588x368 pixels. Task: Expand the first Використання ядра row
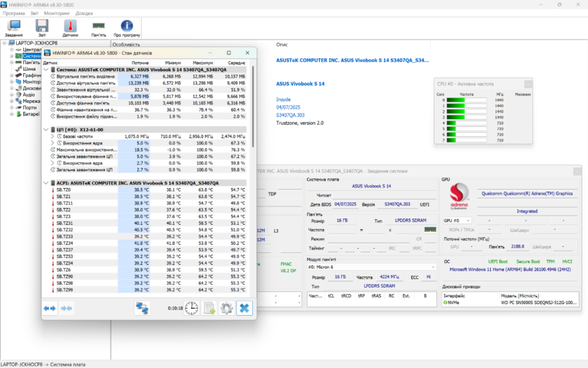(53, 143)
